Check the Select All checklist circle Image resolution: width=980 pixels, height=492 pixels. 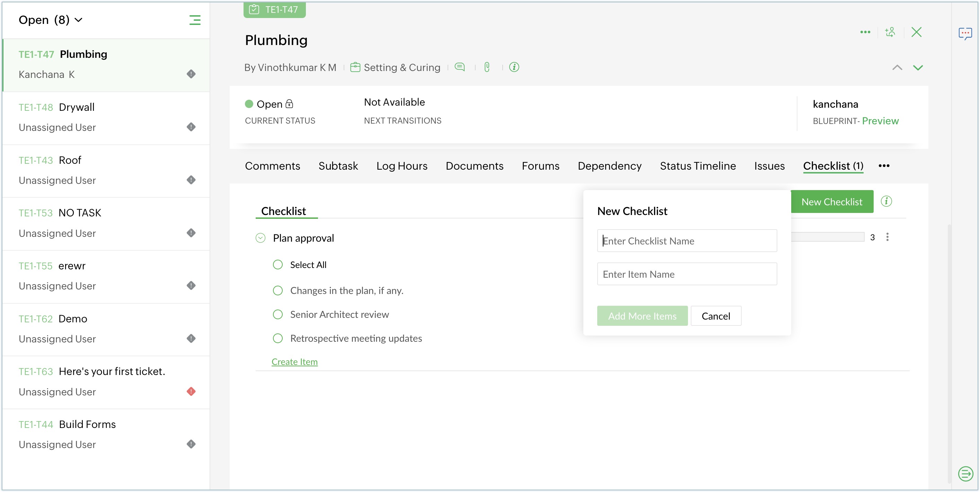278,265
